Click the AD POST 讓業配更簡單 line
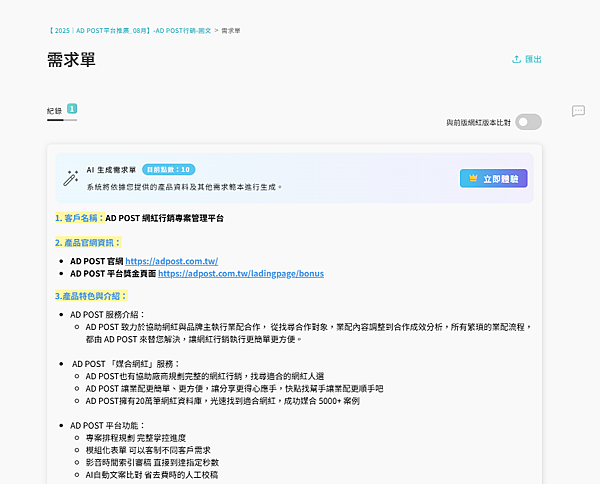This screenshot has height=484, width=600. pyautogui.click(x=235, y=389)
